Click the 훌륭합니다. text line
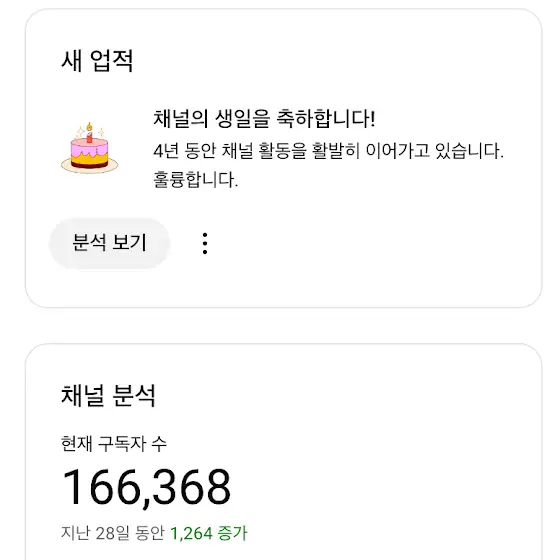Screen dimensions: 560x560 pyautogui.click(x=195, y=180)
